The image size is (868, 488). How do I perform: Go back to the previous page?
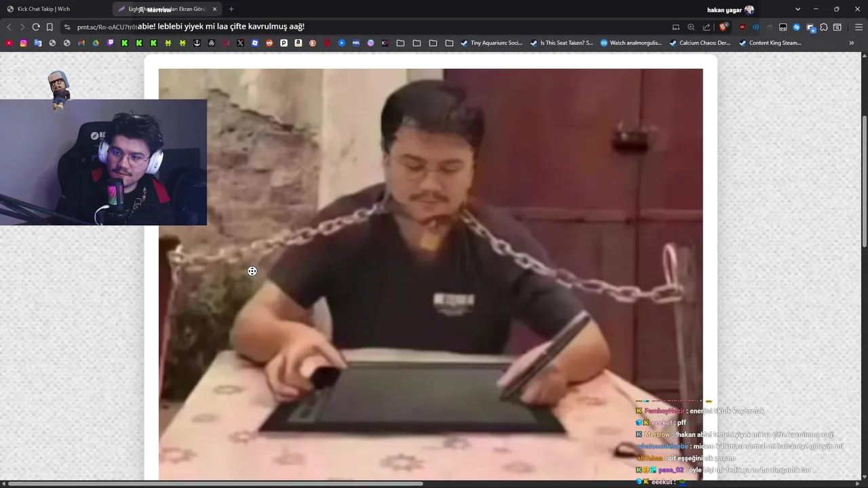9,27
